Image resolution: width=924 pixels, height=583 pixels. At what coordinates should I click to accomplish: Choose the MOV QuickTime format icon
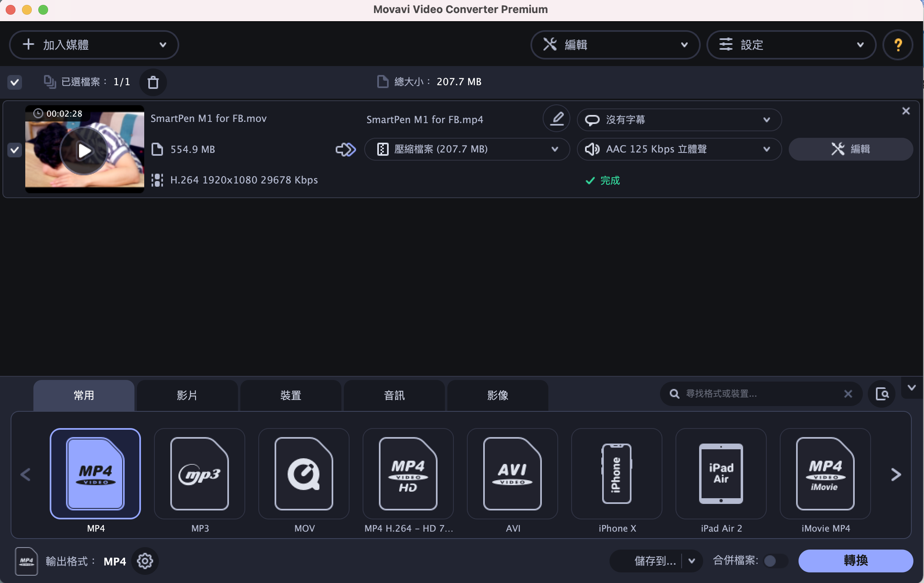[304, 474]
